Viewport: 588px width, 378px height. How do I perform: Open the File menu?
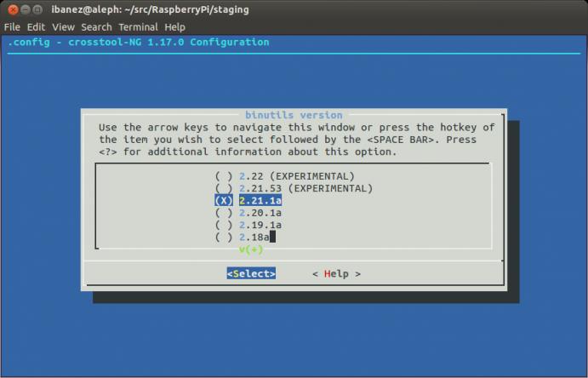click(x=12, y=27)
